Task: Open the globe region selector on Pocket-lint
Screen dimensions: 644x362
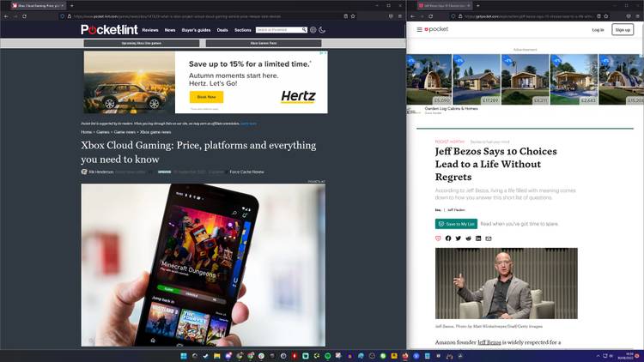Action: coord(313,30)
